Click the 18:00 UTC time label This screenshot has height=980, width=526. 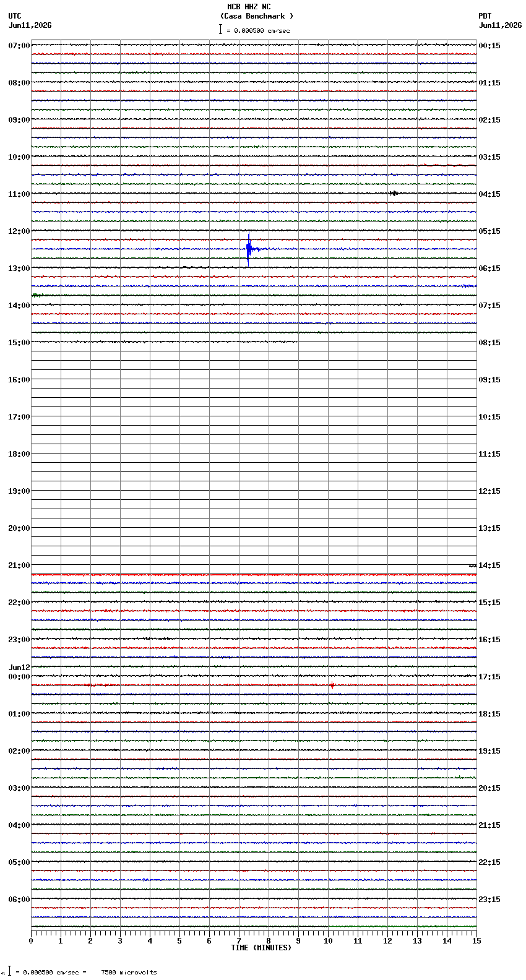coord(19,454)
